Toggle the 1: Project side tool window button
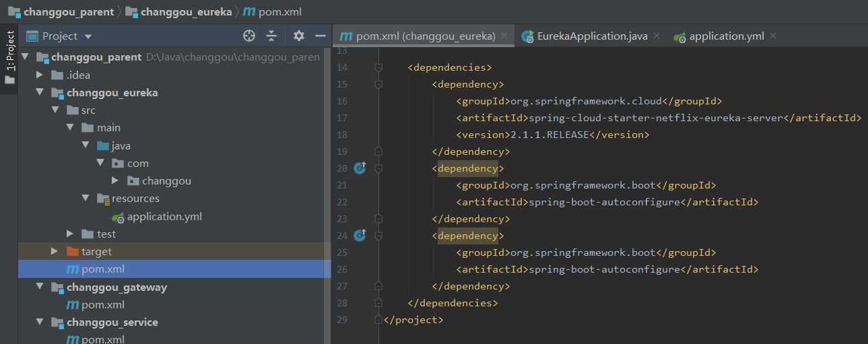 [x=9, y=51]
